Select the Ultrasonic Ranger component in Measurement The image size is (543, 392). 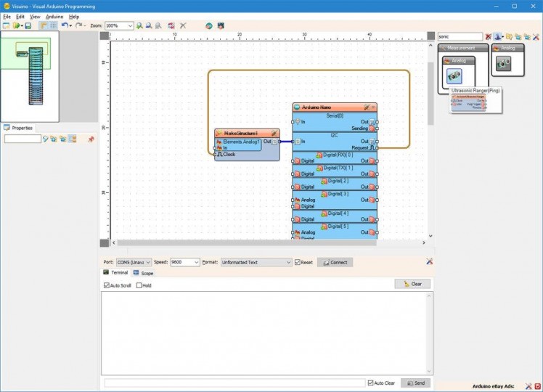pyautogui.click(x=456, y=75)
